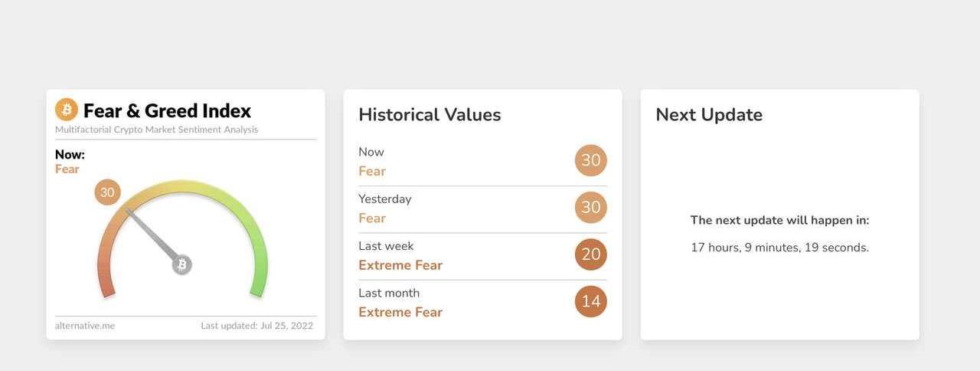980x371 pixels.
Task: Click the 30 badge on the gauge
Action: click(107, 192)
